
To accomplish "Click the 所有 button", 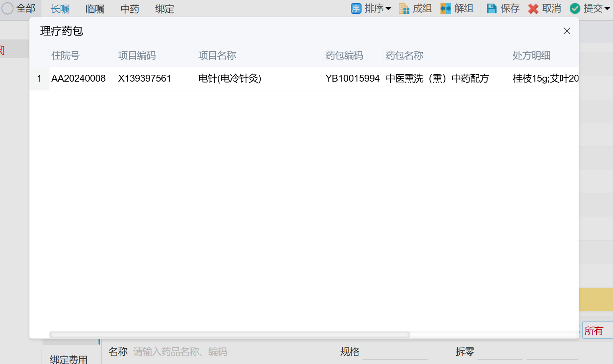I will pyautogui.click(x=594, y=331).
